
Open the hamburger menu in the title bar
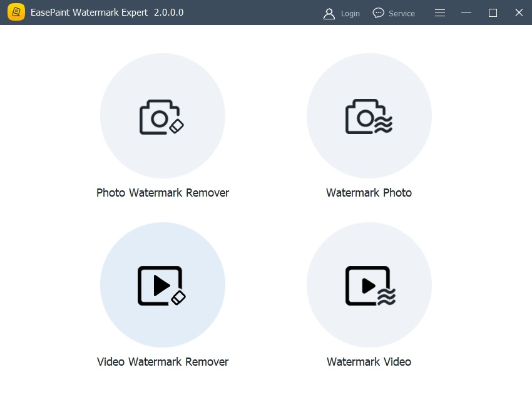coord(440,13)
